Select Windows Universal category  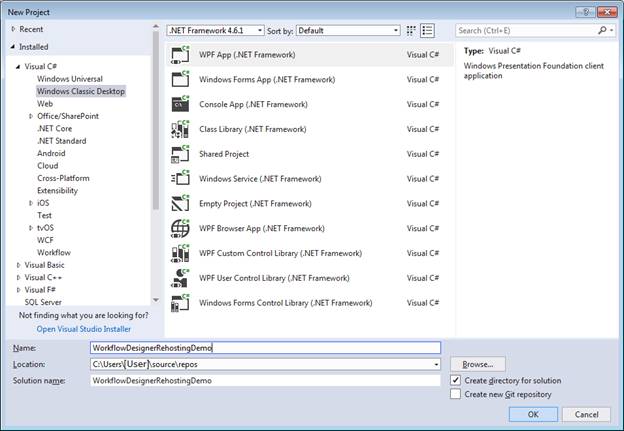click(70, 79)
